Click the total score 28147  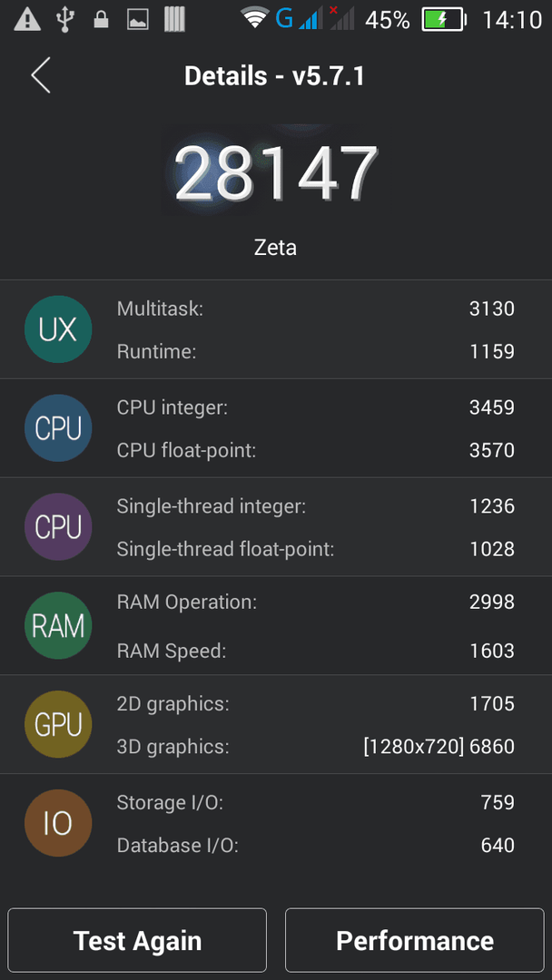276,173
